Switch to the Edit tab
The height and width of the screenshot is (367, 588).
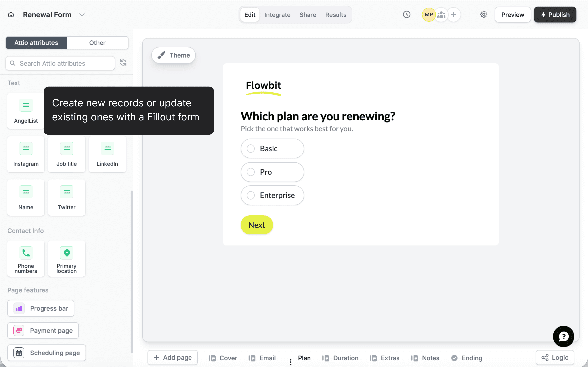coord(250,15)
